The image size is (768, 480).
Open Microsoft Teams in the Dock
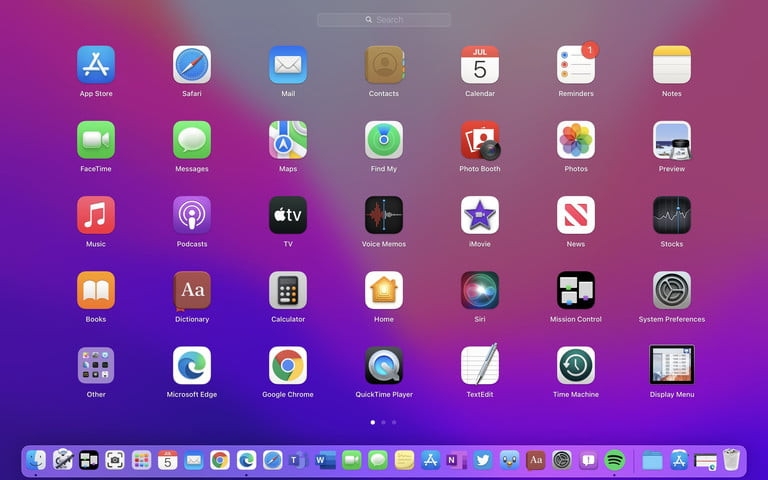click(298, 460)
